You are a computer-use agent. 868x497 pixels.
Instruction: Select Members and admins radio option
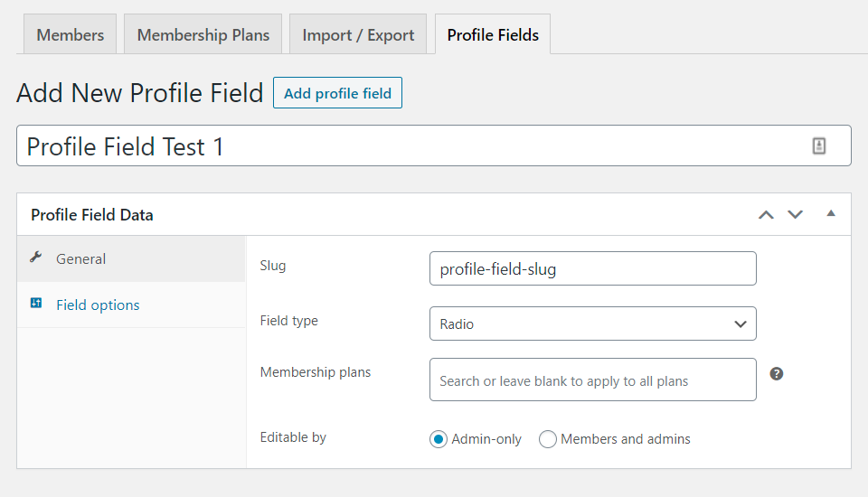click(548, 439)
